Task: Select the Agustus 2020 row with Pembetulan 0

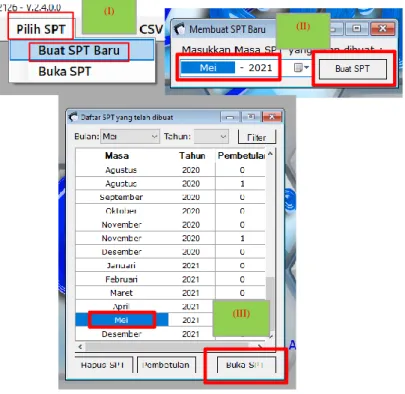Action: click(x=170, y=170)
